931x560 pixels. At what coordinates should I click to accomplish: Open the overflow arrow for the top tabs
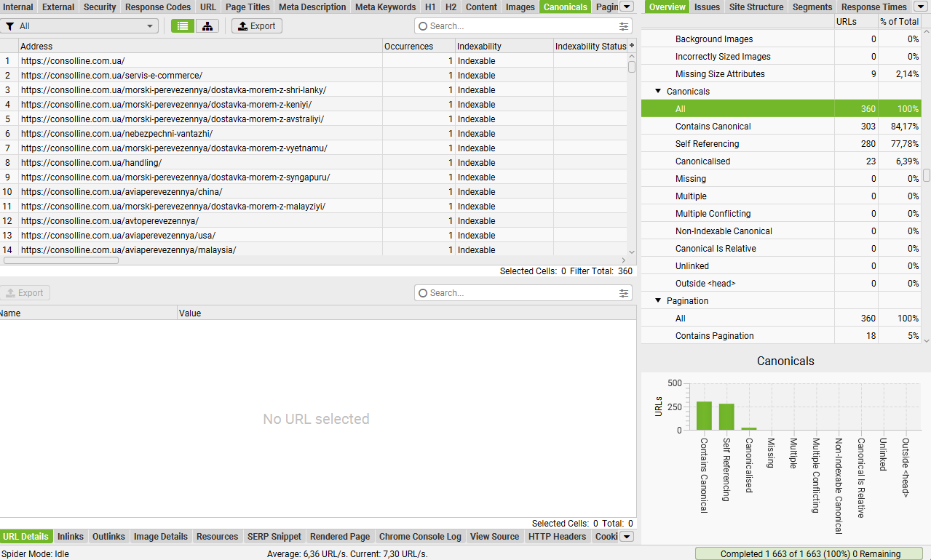click(x=627, y=7)
